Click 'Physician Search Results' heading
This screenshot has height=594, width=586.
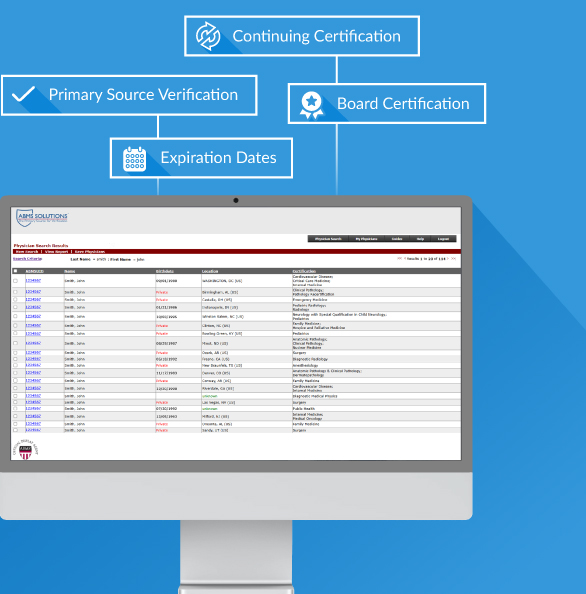click(41, 245)
